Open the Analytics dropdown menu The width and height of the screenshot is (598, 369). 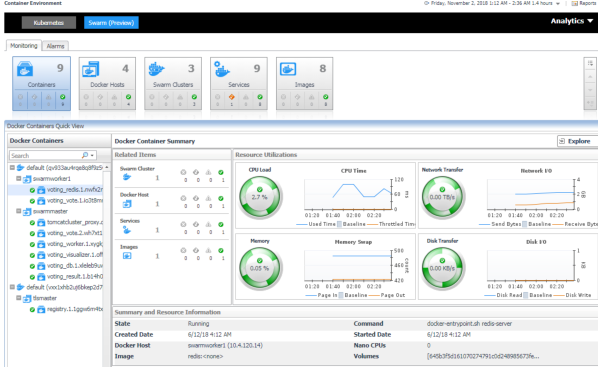571,21
